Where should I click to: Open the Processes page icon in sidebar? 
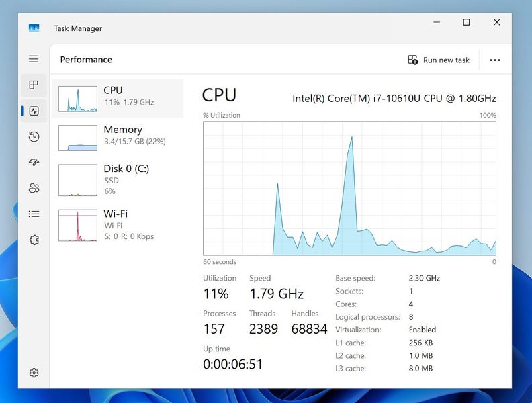34,85
